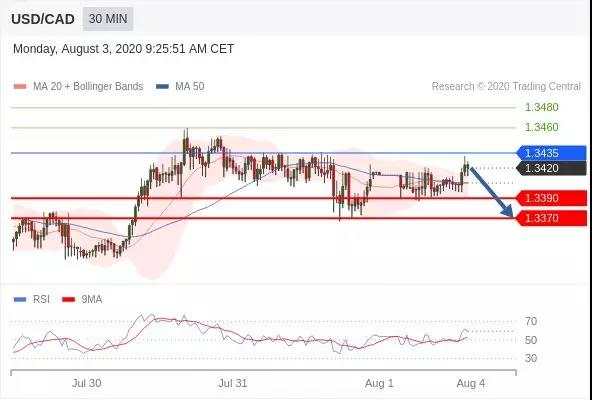This screenshot has height=400, width=592.
Task: Click the 1.3480 resistance level label
Action: (542, 107)
